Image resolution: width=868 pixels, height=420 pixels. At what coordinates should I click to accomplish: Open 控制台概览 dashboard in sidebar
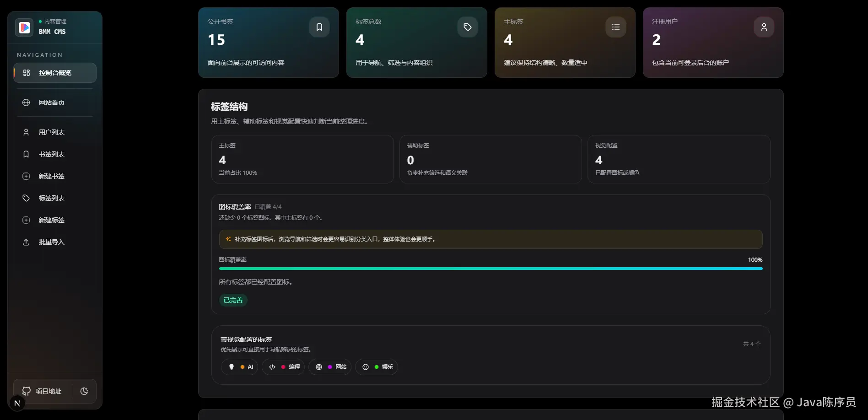pos(55,73)
